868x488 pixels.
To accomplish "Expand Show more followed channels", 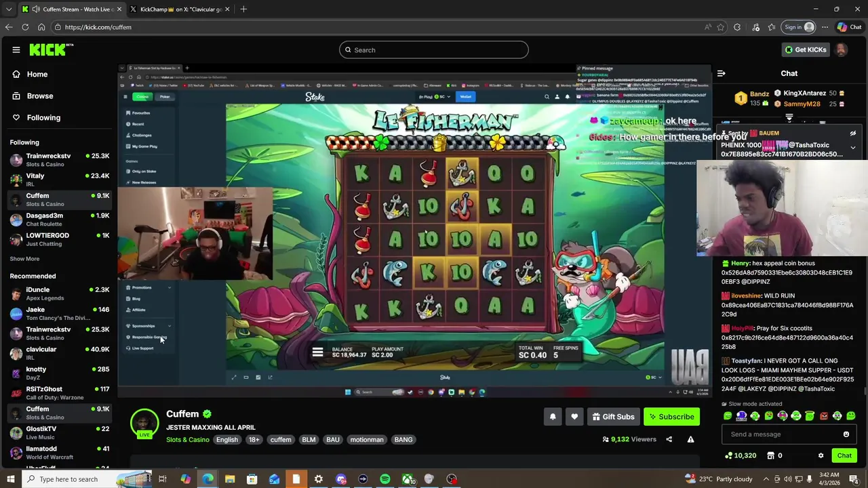I will (24, 259).
